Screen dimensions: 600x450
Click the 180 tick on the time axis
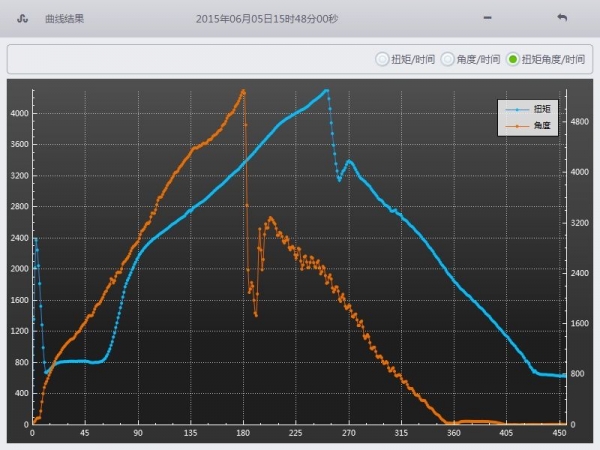coord(243,434)
